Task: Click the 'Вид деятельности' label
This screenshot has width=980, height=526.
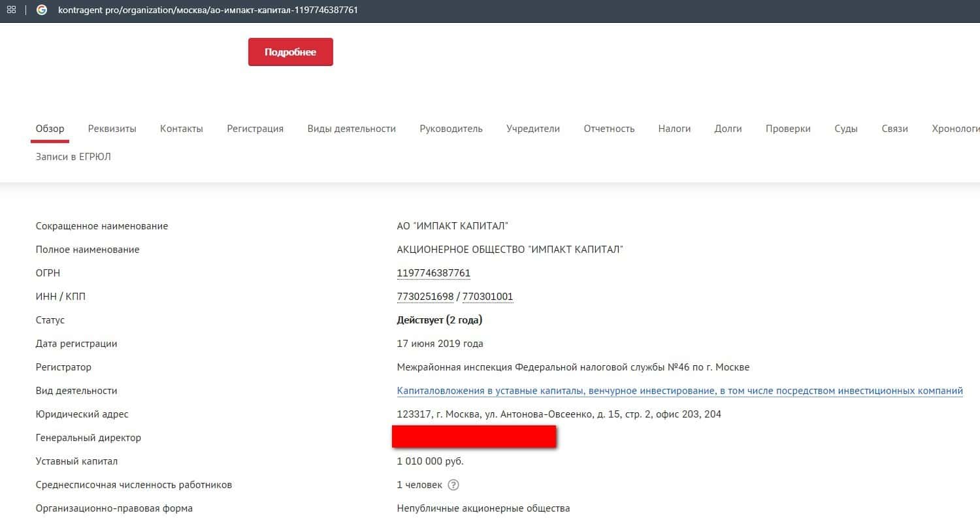Action: [x=76, y=391]
